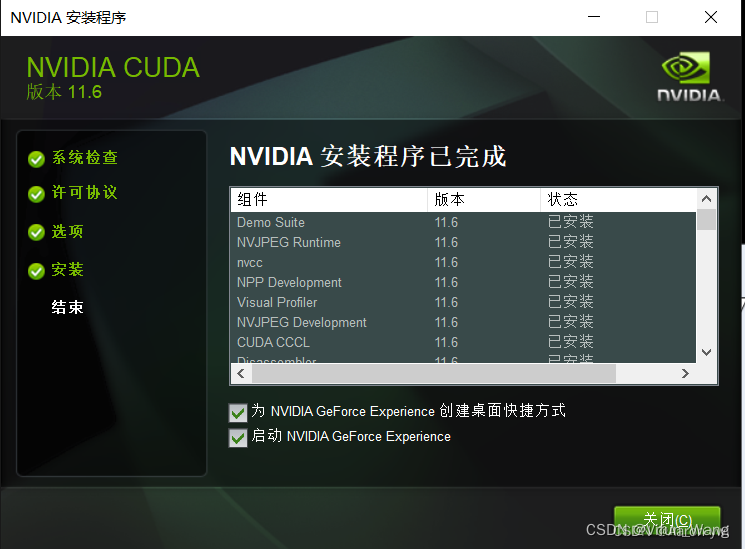Select the 许可协议 step

pyautogui.click(x=85, y=193)
